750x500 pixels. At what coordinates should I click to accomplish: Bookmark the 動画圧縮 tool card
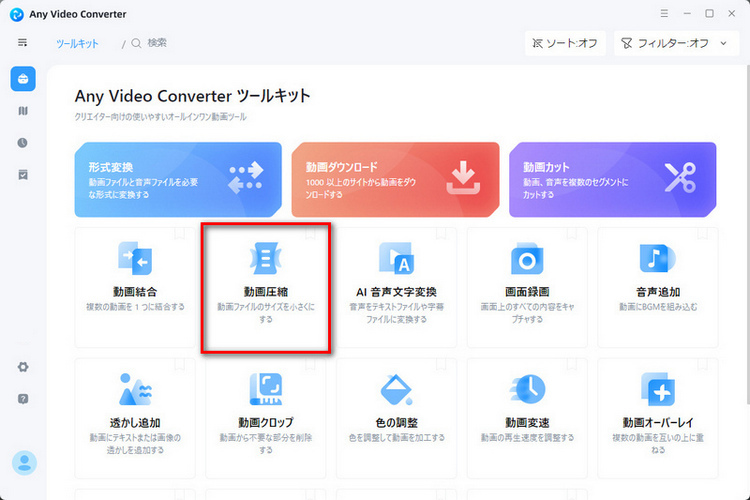point(310,233)
